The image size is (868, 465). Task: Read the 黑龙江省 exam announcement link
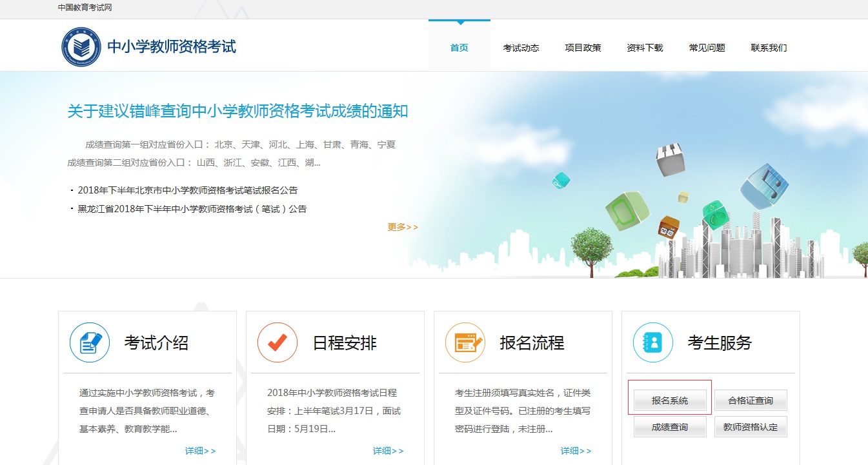pos(192,209)
